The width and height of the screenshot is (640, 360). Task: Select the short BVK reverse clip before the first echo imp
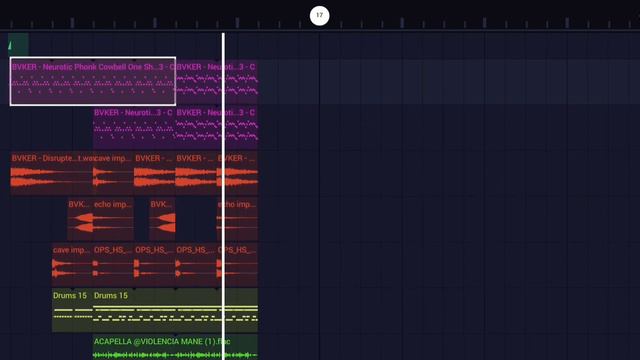[x=80, y=219]
